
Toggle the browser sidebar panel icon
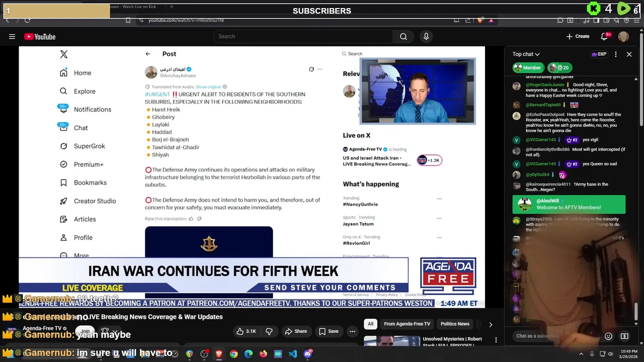coord(596,20)
